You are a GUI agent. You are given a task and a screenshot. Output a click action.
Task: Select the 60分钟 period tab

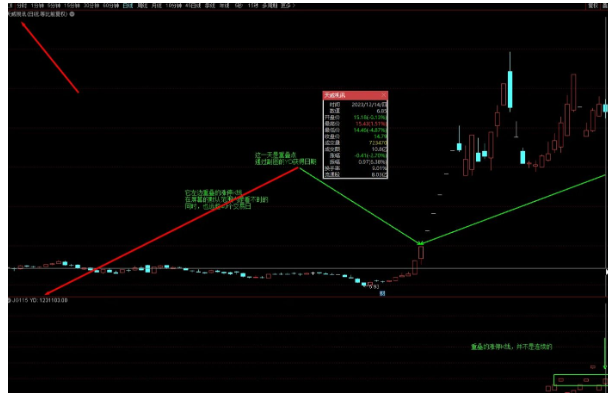(x=111, y=6)
